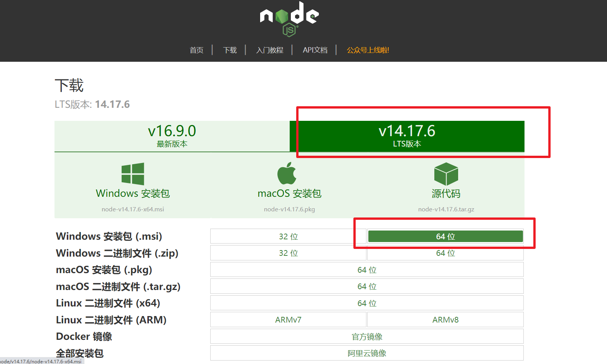The width and height of the screenshot is (607, 364).
Task: Click node-v14.17.6.tar.gz filename
Action: pyautogui.click(x=446, y=209)
